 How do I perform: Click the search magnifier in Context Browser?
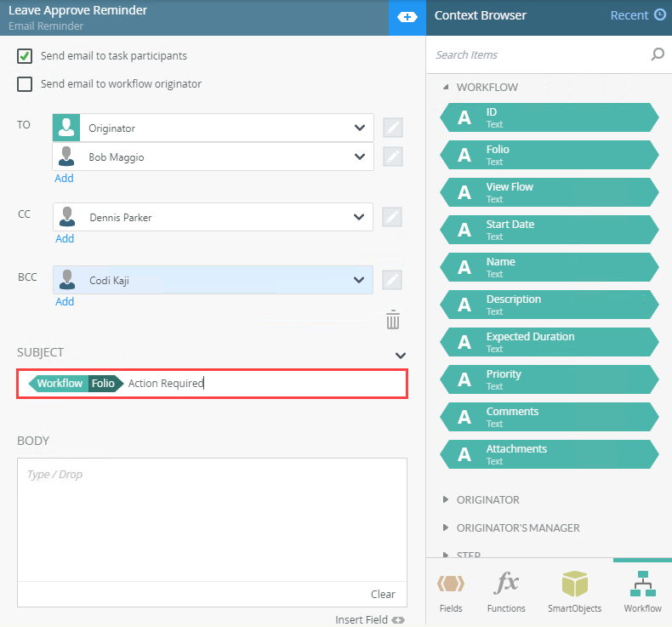657,54
